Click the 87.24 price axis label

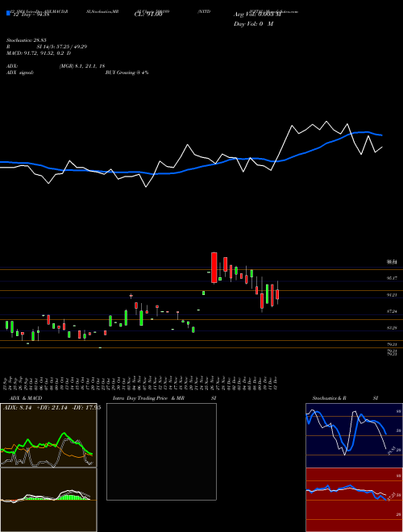[x=392, y=311]
